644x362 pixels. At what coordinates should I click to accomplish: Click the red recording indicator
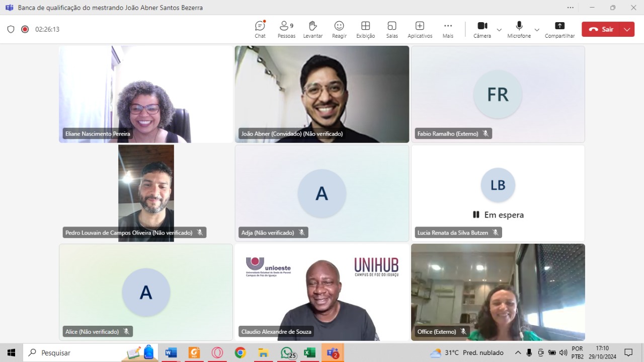click(x=25, y=29)
